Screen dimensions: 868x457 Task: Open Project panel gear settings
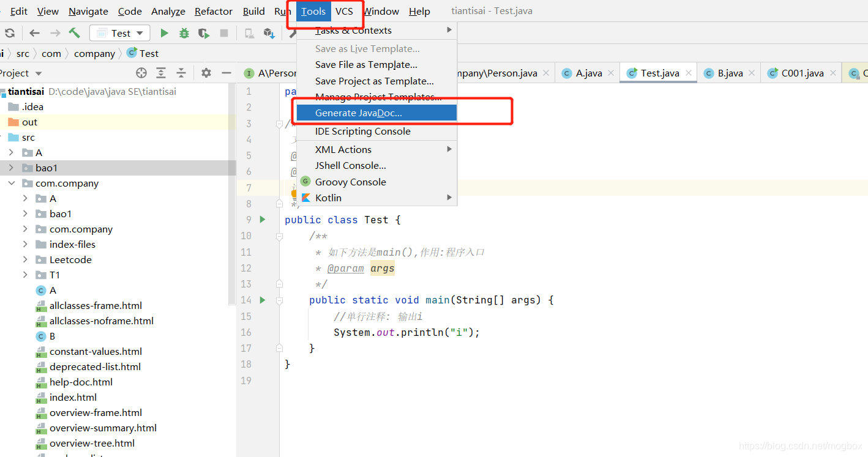coord(206,73)
